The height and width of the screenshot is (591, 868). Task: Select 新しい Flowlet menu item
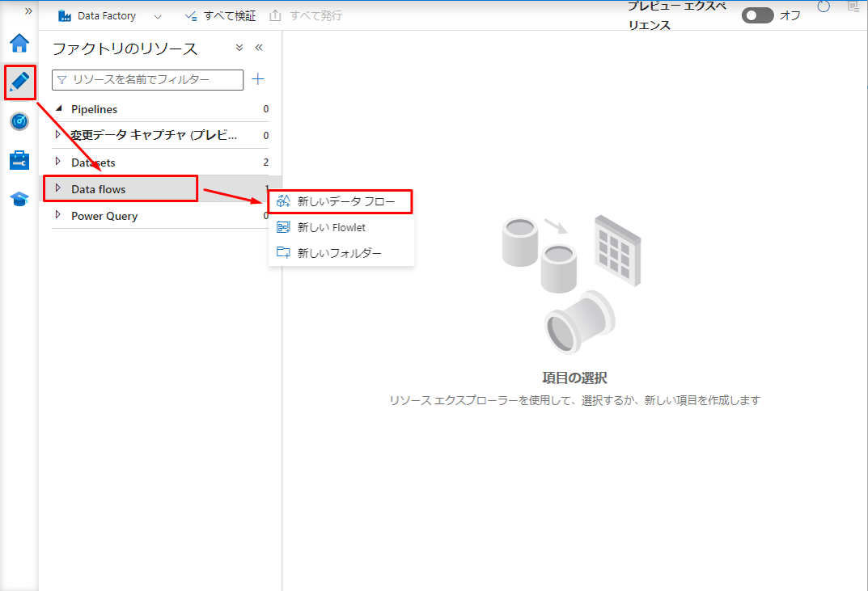[x=331, y=227]
